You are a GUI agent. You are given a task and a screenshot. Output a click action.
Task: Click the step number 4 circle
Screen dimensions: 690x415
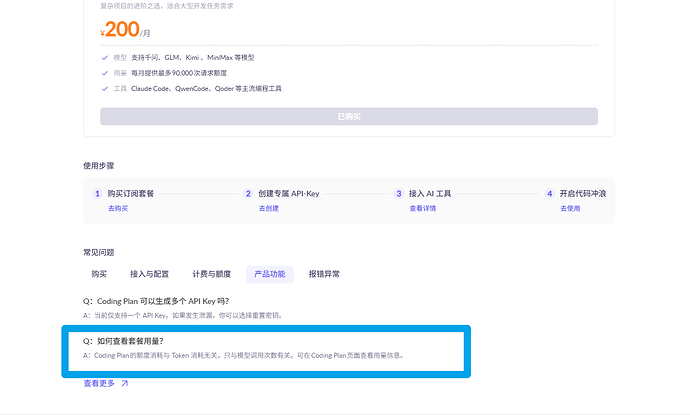point(549,194)
